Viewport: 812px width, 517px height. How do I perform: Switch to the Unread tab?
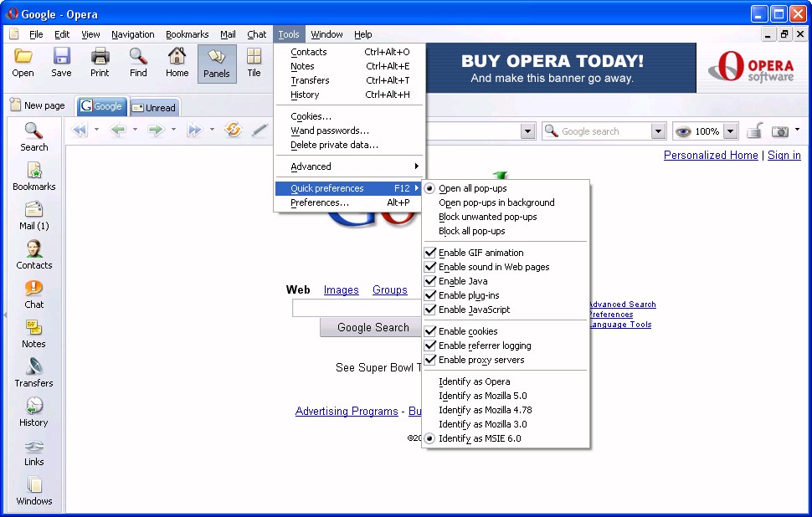click(155, 108)
